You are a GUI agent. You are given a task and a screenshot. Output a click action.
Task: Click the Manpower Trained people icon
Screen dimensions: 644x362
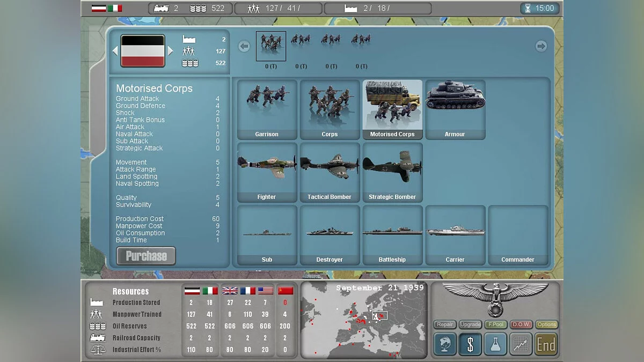click(x=97, y=314)
